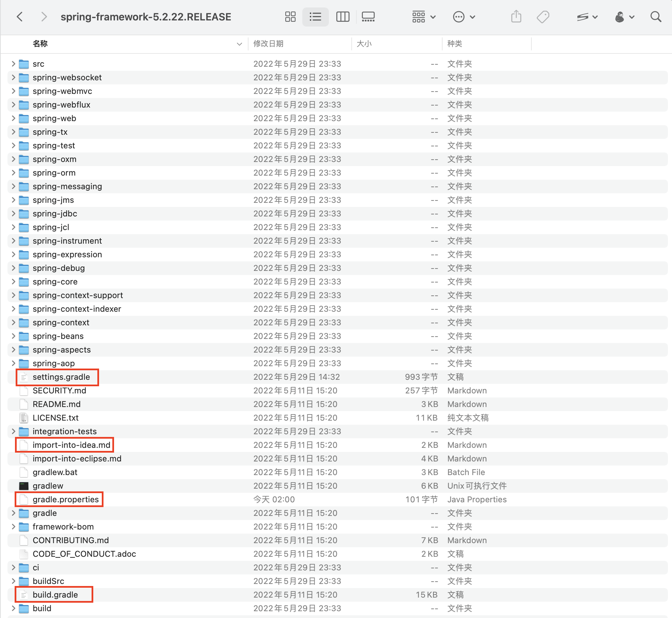Select the spring-jdbc folder icon
Viewport: 672px width, 618px height.
click(x=23, y=214)
